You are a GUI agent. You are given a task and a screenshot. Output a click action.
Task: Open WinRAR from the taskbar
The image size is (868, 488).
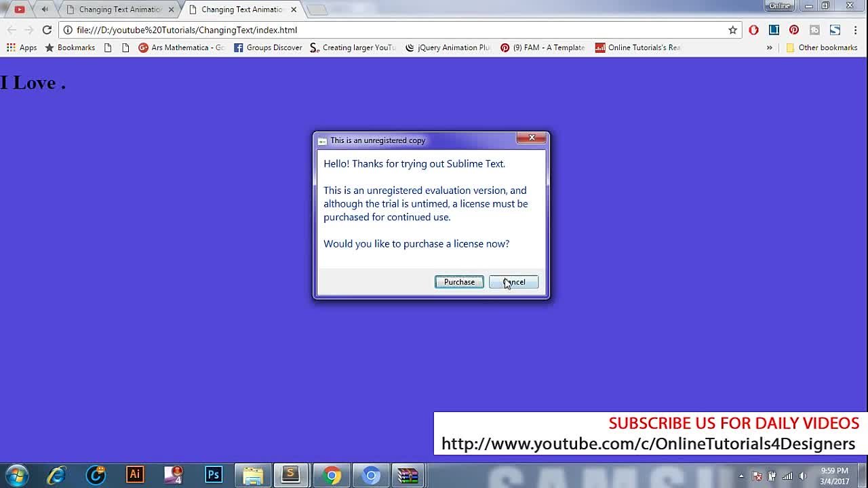pyautogui.click(x=408, y=475)
